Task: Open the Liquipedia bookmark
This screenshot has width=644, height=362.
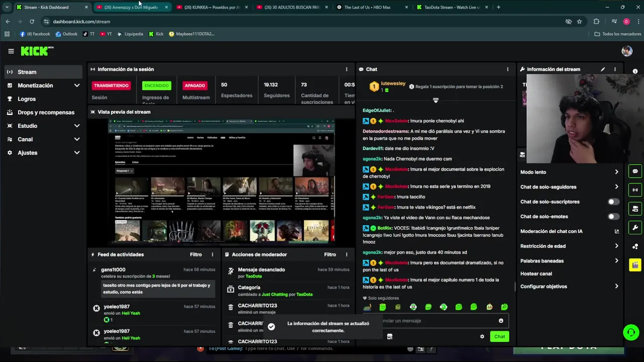Action: tap(130, 34)
